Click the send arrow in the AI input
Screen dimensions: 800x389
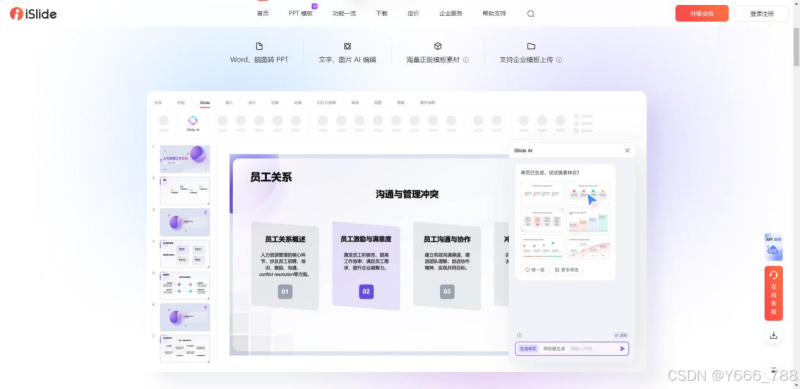pos(622,349)
